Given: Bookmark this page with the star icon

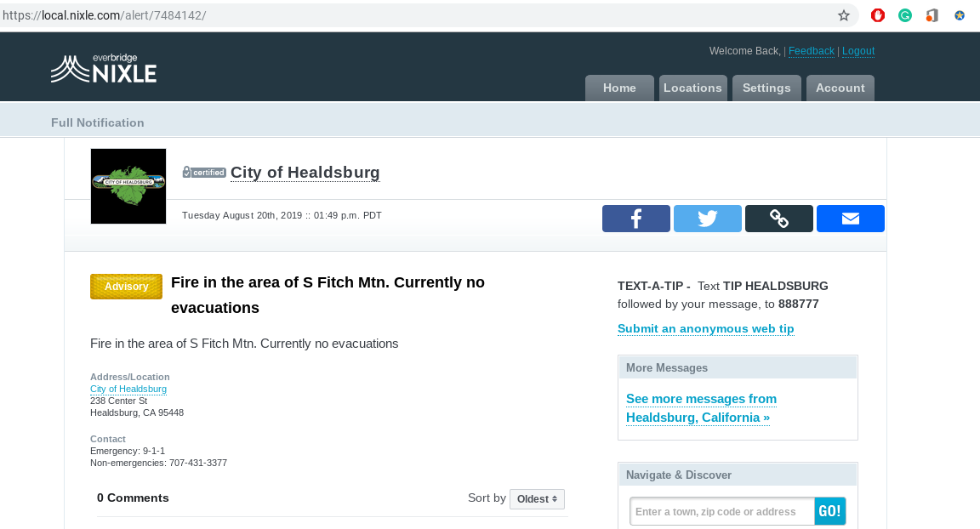Looking at the screenshot, I should (844, 15).
